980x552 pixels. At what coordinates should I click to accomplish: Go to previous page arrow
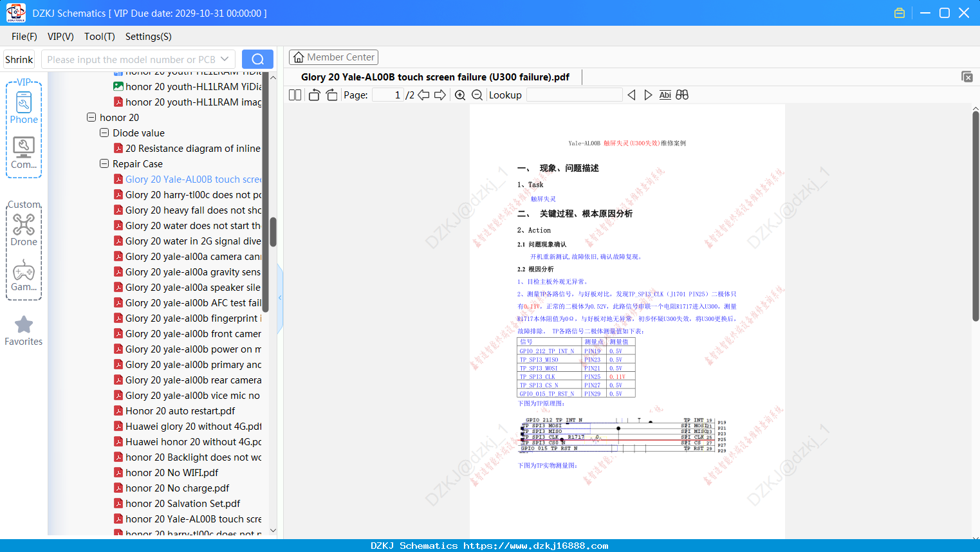pos(423,95)
